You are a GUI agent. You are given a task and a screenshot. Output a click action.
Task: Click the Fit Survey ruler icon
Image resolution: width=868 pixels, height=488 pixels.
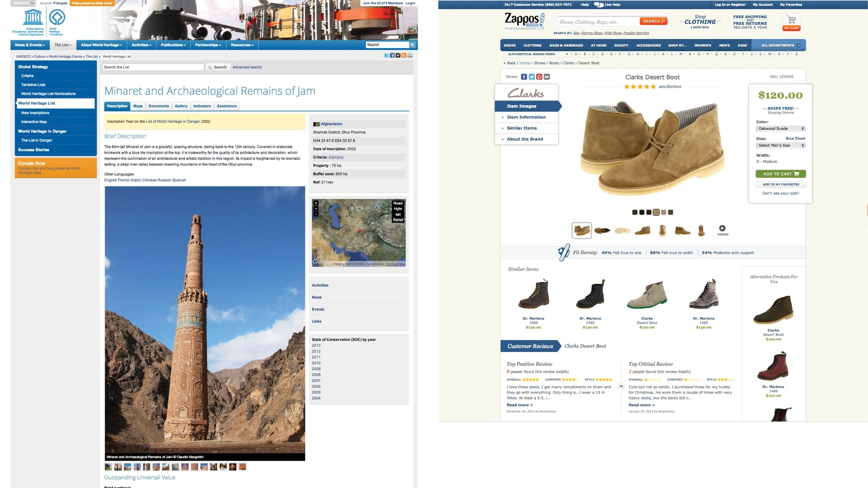[x=564, y=252]
